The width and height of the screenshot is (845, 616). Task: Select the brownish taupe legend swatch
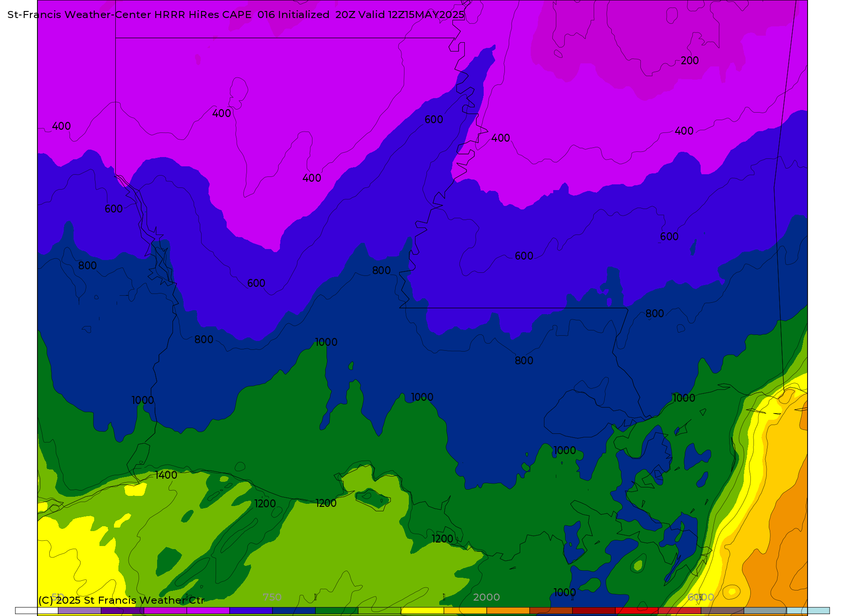tap(722, 611)
